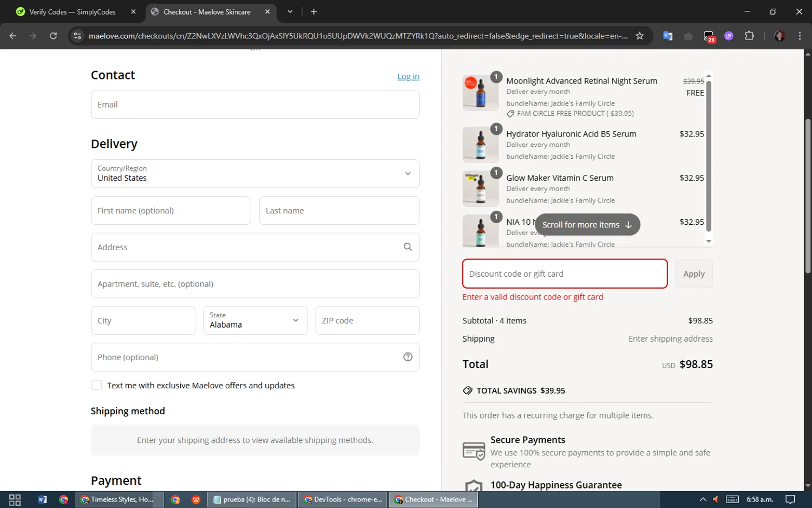Screen dimensions: 812x508
Task: Click the Subtotal · 4 items label
Action: [x=494, y=321]
